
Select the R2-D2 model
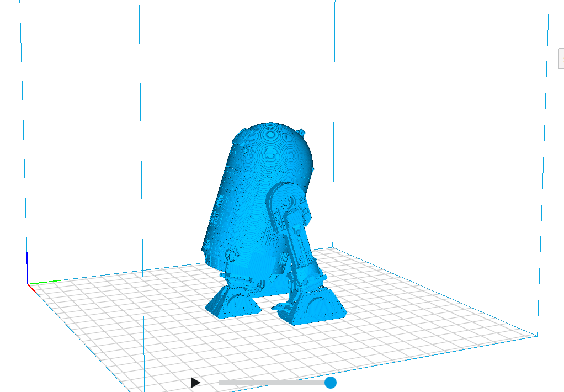[259, 210]
